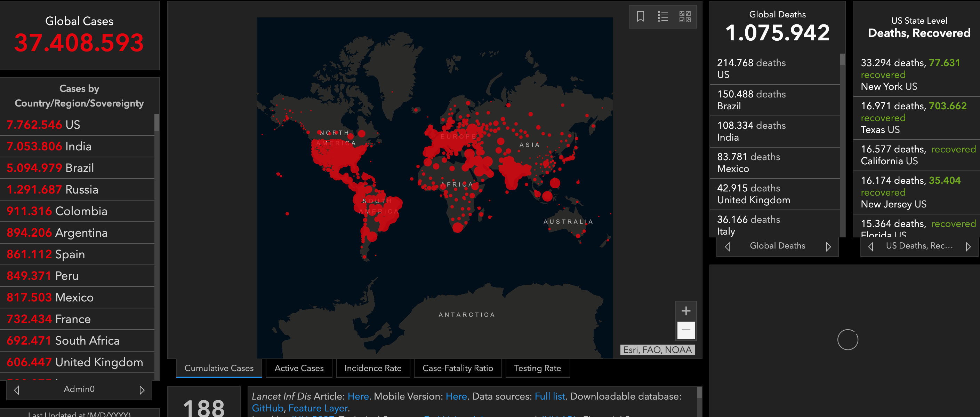Select India in the cases list
980x417 pixels.
tap(78, 146)
